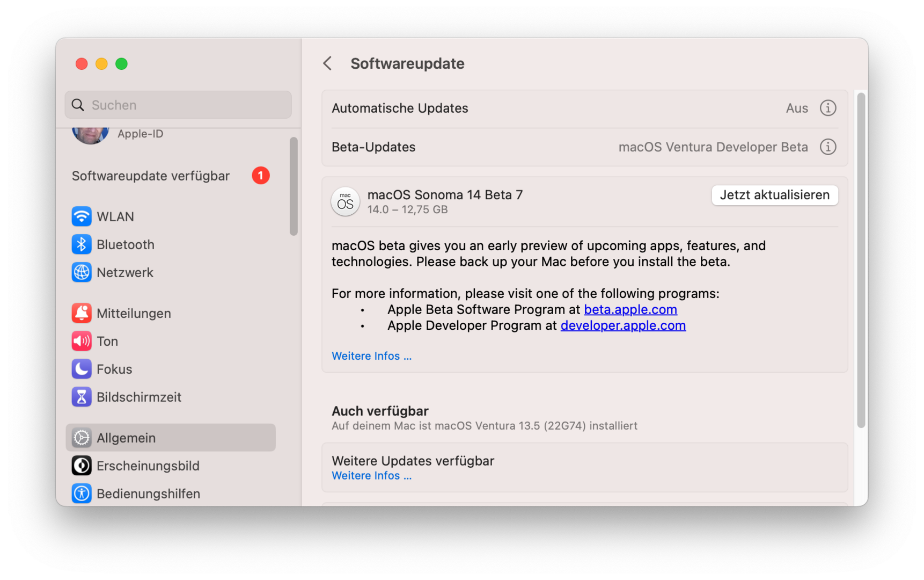Click the Mitteilungen bell icon
This screenshot has width=924, height=580.
click(82, 313)
